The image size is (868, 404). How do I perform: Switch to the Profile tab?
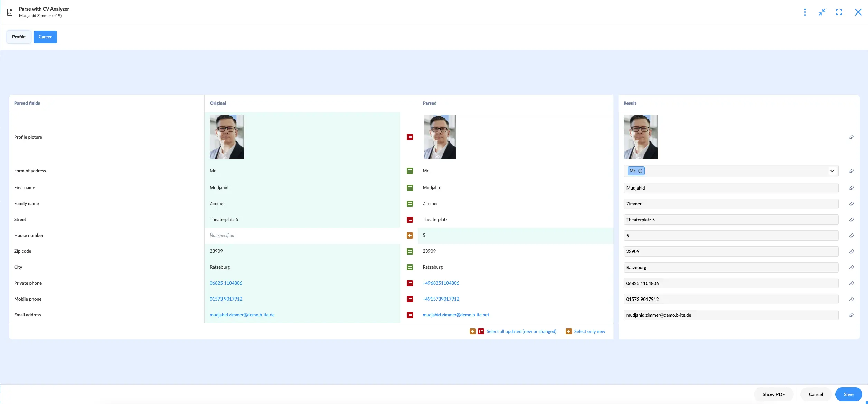19,37
